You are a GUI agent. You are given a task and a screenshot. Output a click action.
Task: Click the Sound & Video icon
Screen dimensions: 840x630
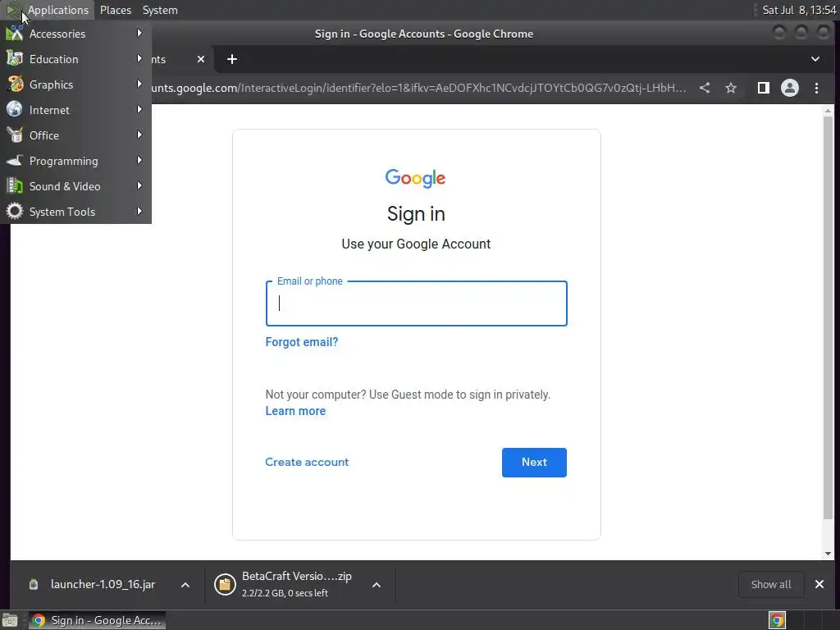(x=15, y=186)
